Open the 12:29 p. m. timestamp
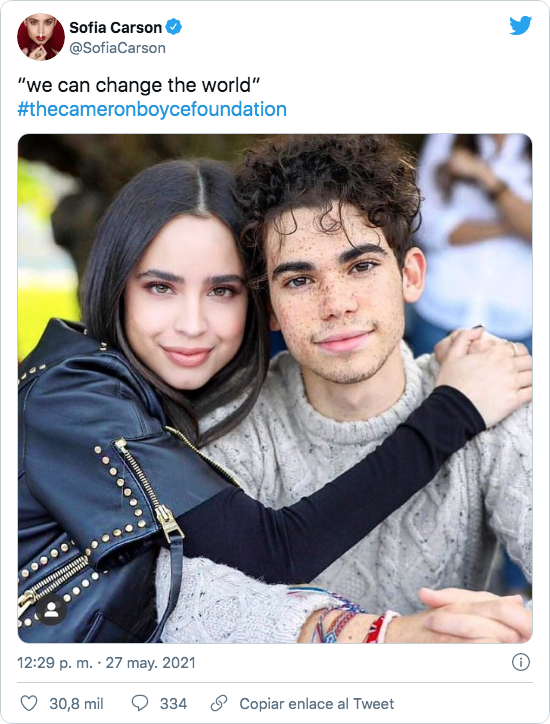Screen dimensions: 550x724 pos(54,663)
